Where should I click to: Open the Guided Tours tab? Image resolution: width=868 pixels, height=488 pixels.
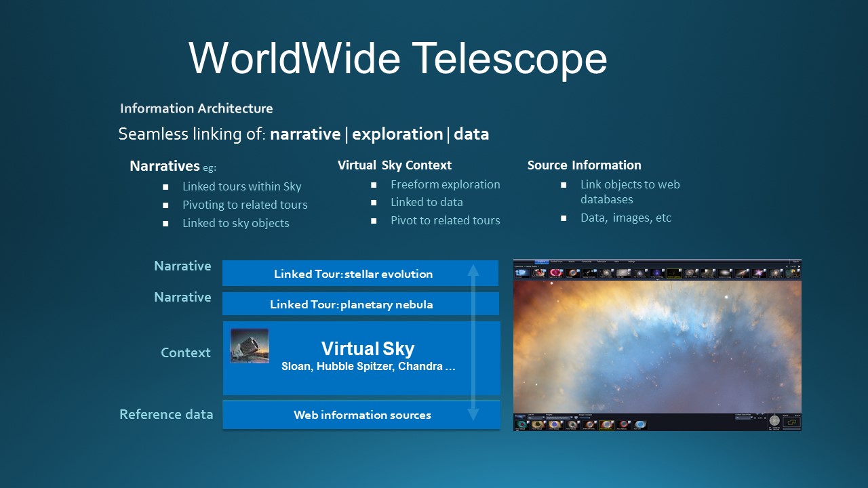557,262
